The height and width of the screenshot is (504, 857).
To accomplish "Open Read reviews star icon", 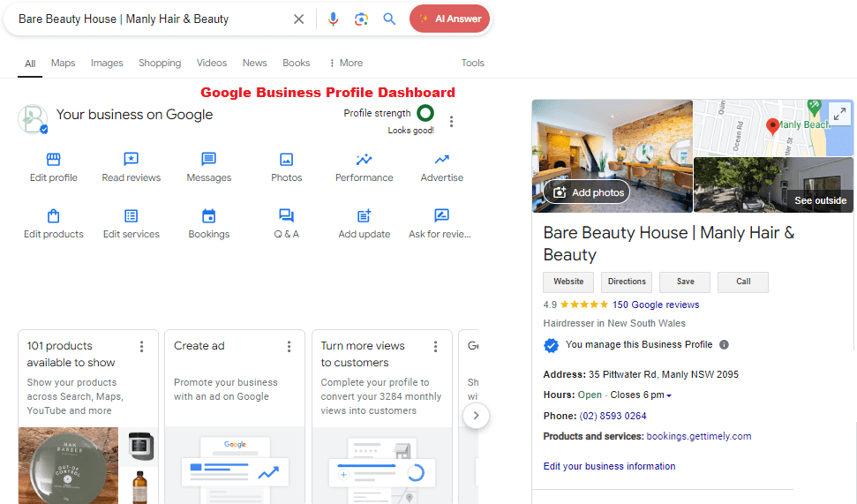I will [132, 159].
